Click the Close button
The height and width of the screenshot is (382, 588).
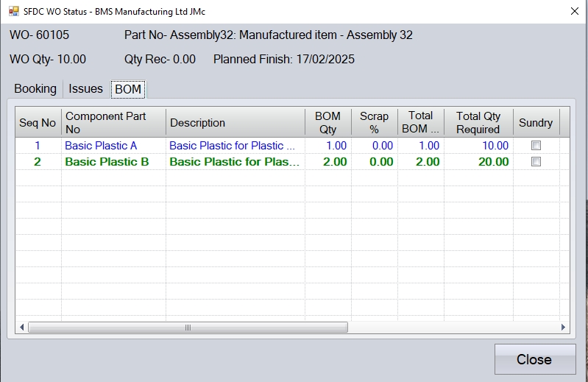(x=535, y=359)
